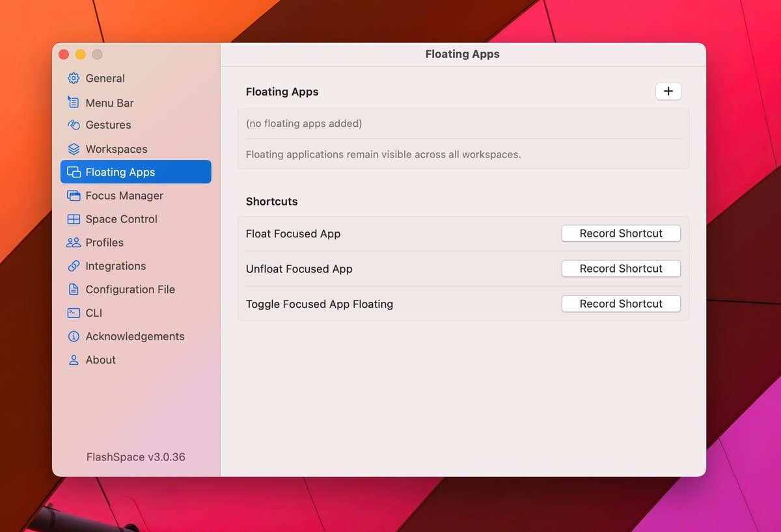Click the FlashSpace v3.0.36 version label
Image resolution: width=781 pixels, height=532 pixels.
(x=135, y=457)
